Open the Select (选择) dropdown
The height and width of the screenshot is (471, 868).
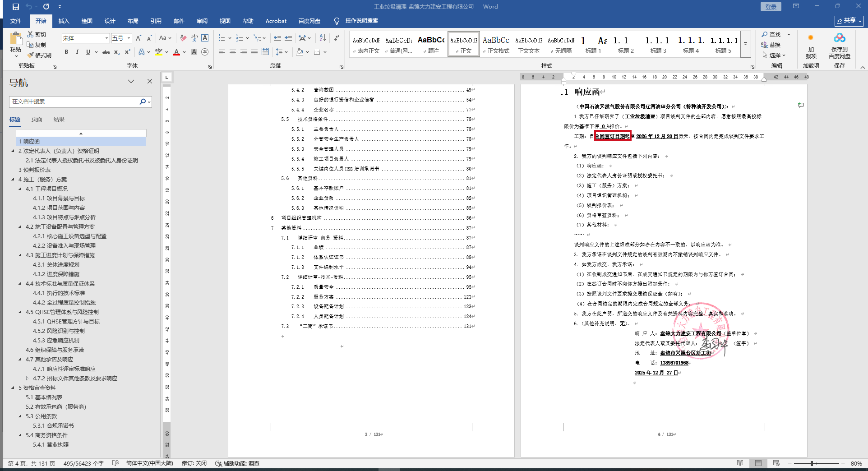click(774, 55)
